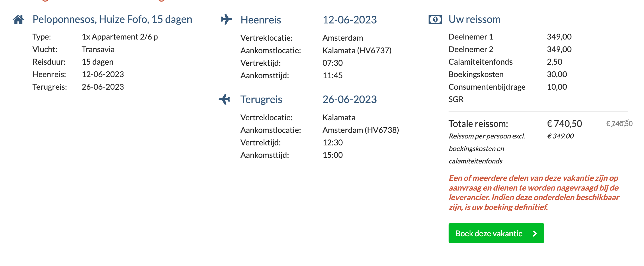Viewport: 644px width, 266px height.
Task: Click the total price € 740,50
Action: [x=565, y=124]
